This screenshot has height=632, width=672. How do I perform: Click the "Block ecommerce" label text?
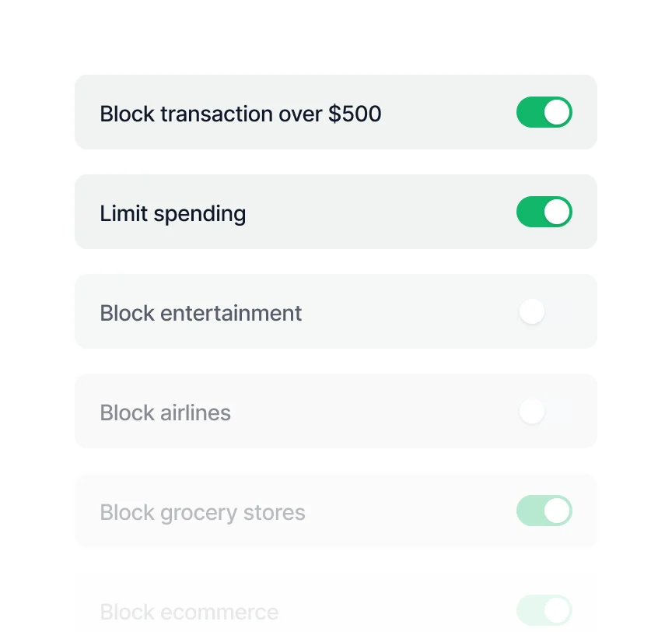189,612
